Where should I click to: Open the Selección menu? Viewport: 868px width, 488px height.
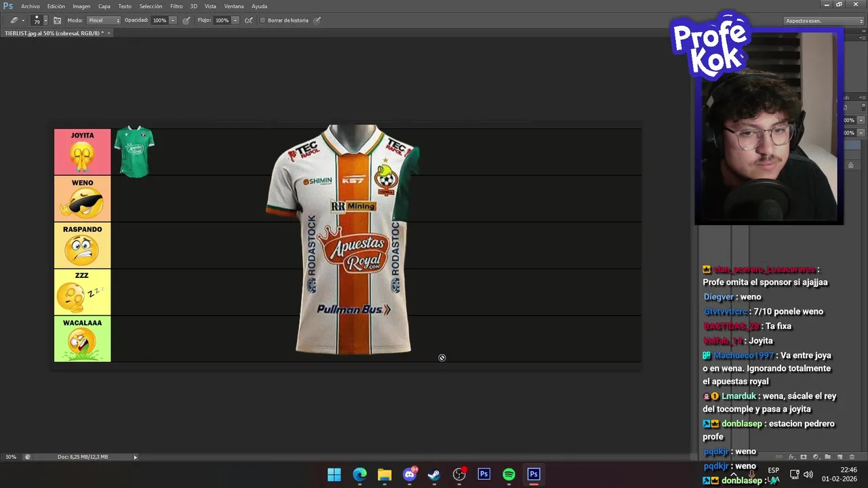coord(151,6)
